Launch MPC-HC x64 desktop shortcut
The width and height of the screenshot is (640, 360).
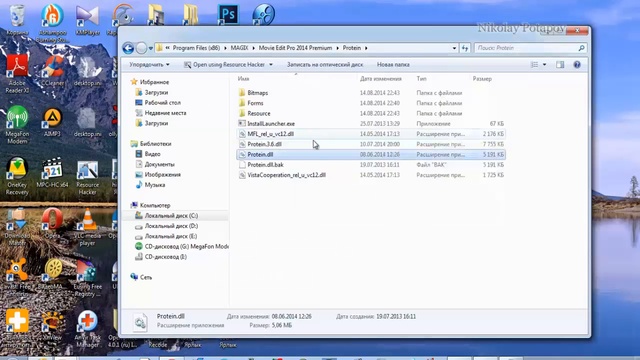[52, 173]
